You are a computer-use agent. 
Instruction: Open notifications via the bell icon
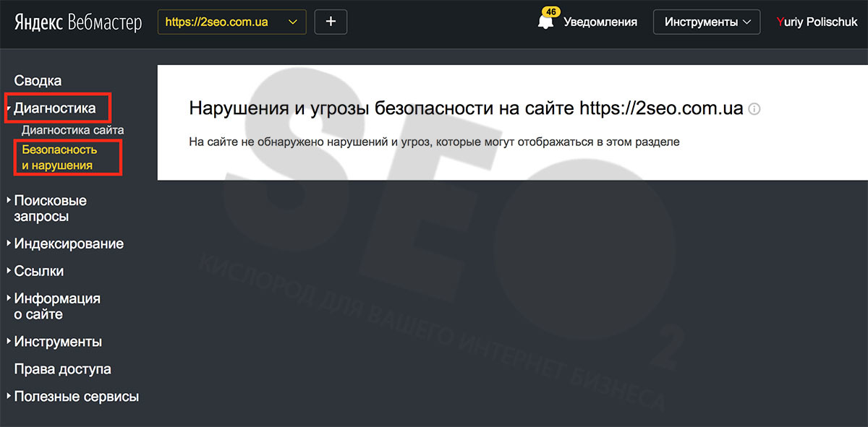click(545, 22)
